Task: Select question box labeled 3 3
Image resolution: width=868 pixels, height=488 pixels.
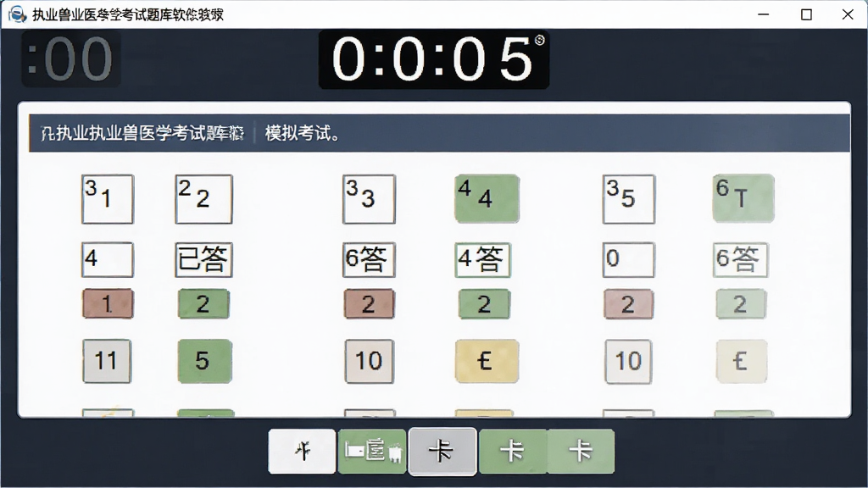Action: [x=369, y=199]
